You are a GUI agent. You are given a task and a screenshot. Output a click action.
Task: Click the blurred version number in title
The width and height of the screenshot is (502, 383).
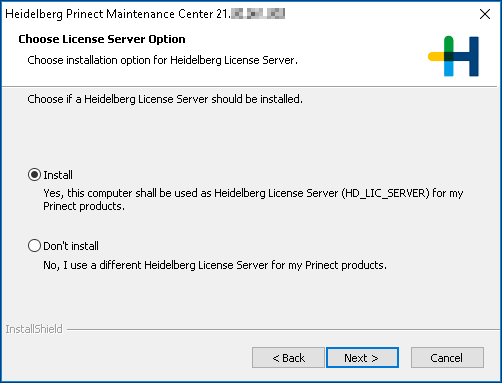pyautogui.click(x=258, y=14)
